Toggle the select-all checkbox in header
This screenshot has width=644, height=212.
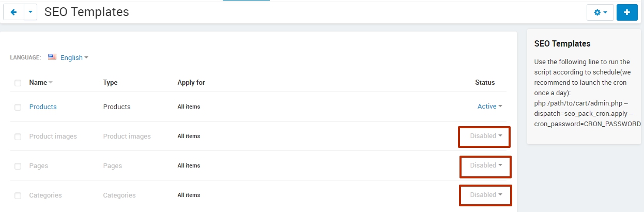point(18,83)
